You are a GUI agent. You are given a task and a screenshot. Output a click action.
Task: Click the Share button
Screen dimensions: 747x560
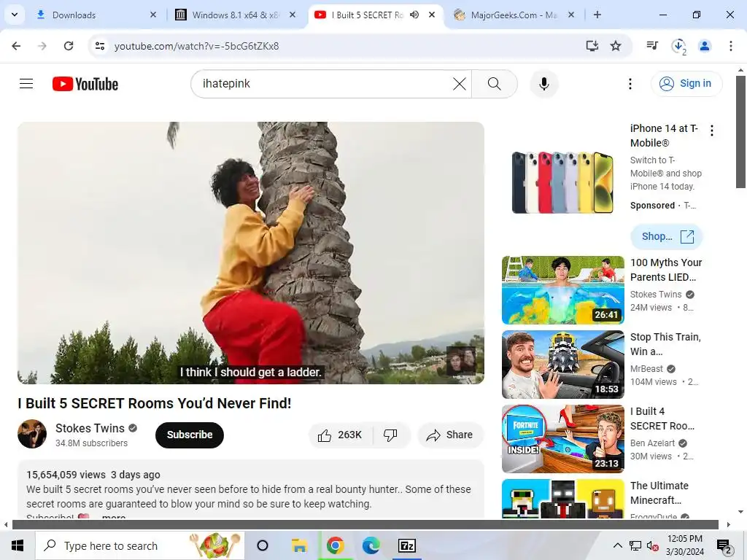(x=449, y=435)
